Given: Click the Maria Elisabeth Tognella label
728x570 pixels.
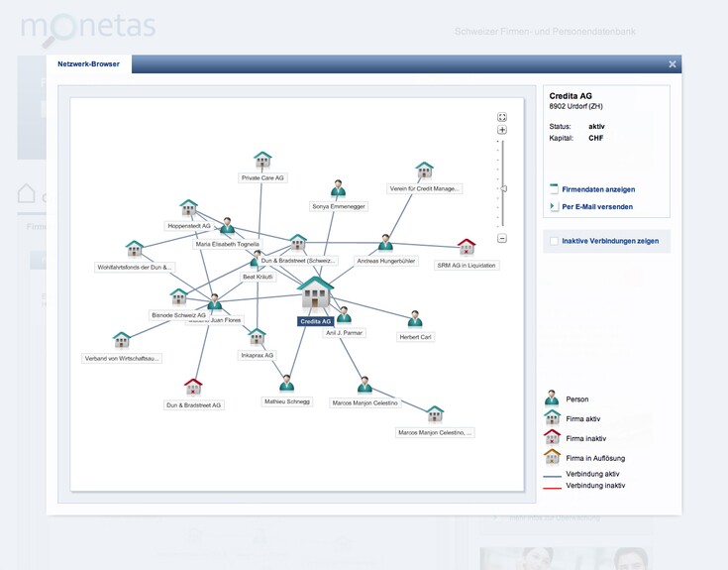Looking at the screenshot, I should (228, 244).
